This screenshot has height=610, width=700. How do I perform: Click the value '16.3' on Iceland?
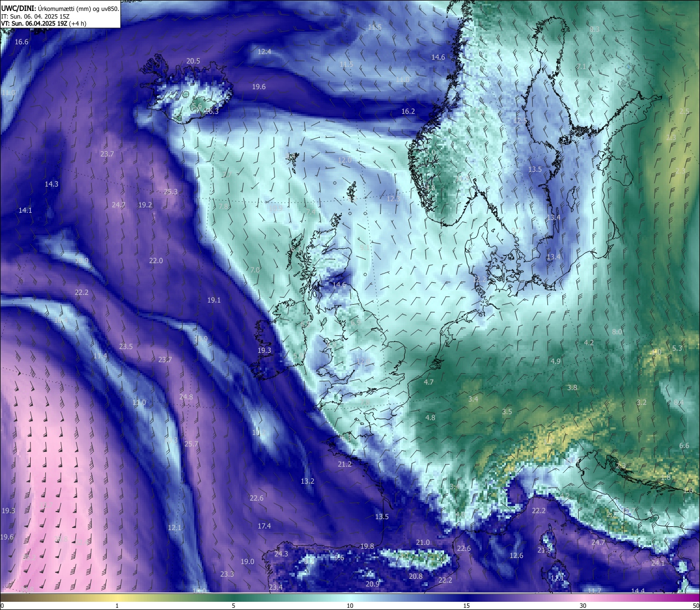click(211, 111)
